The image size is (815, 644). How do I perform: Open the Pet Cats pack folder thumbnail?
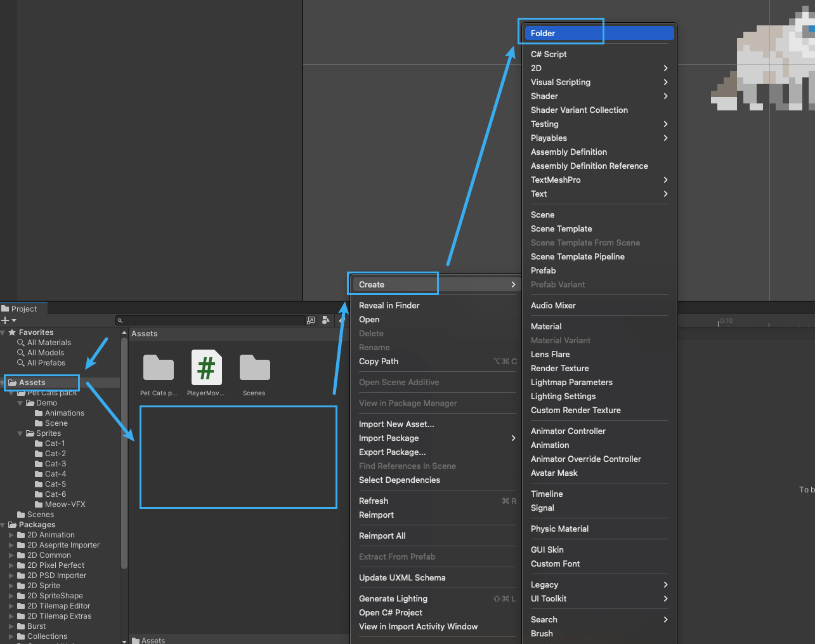pos(158,367)
